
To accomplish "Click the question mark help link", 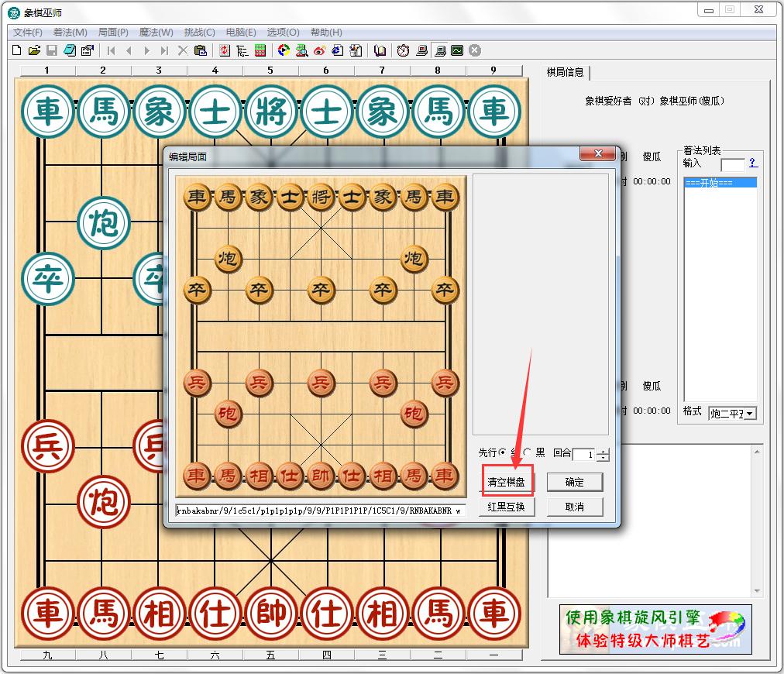I will tap(753, 163).
